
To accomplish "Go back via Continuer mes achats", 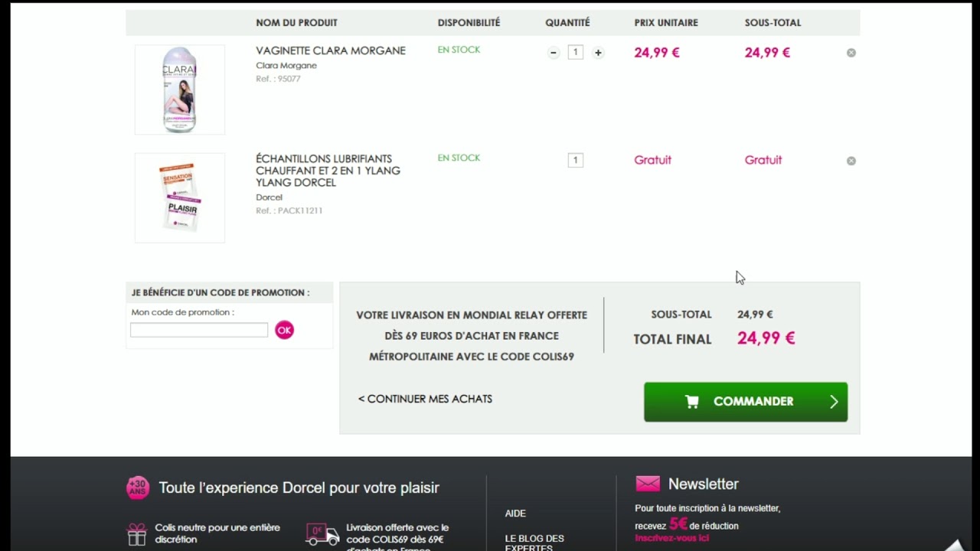I will [x=425, y=399].
